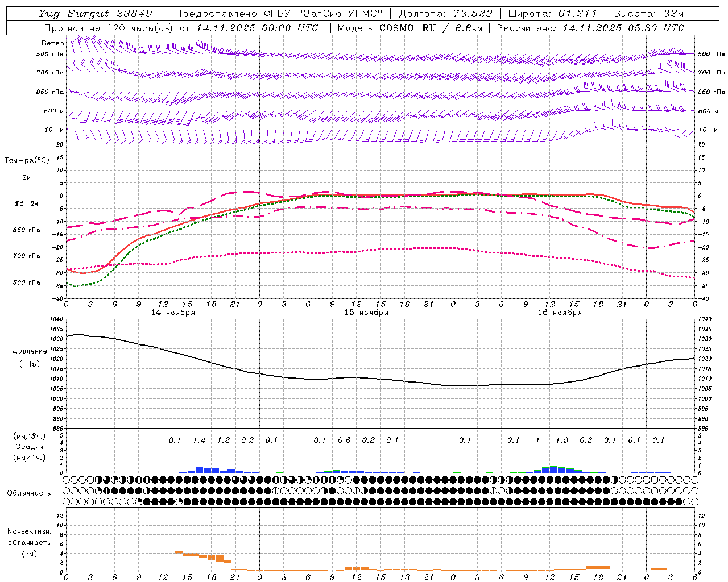The height and width of the screenshot is (582, 728).
Task: Click the 1.2 precipitation value
Action: click(224, 440)
